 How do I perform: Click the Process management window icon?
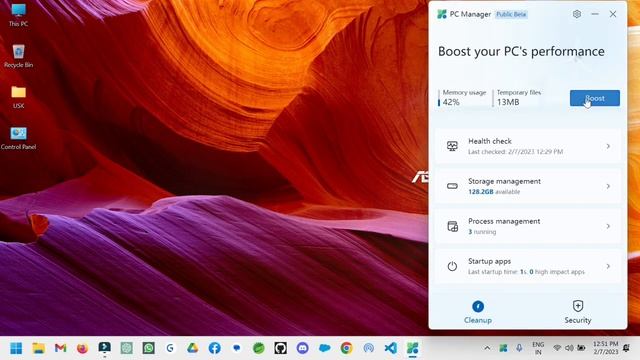pos(452,226)
